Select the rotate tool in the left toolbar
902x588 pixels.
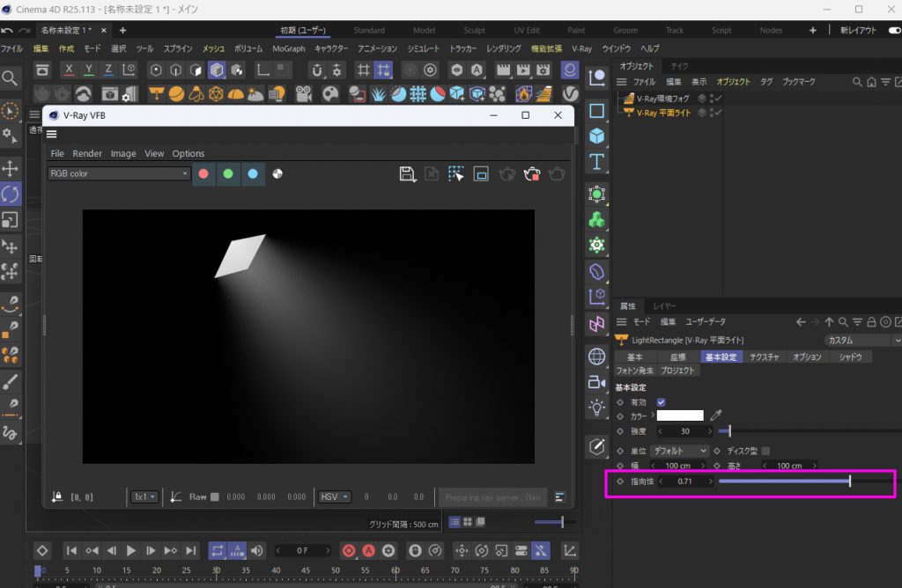point(11,195)
